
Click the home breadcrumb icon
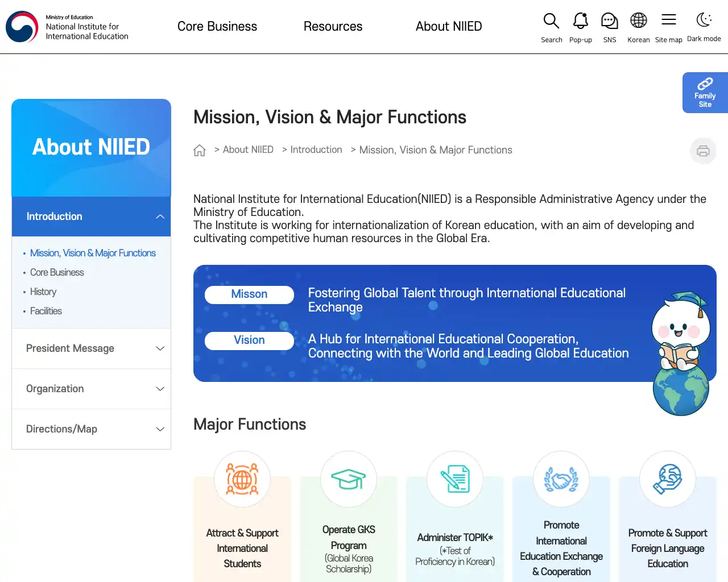(x=200, y=150)
